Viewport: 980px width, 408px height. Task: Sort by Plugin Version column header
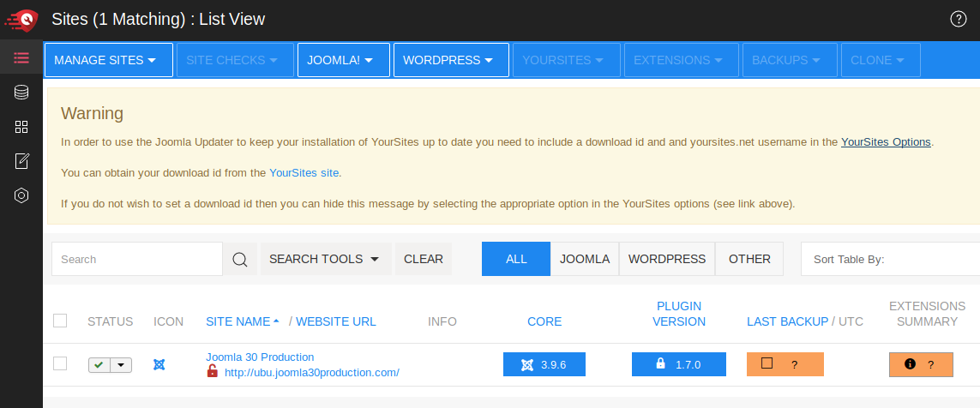[679, 314]
